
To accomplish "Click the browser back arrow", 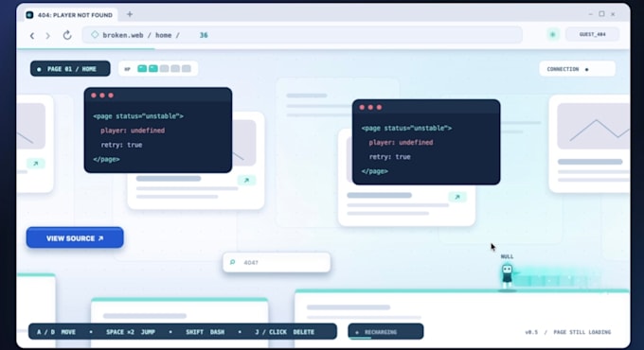I will [32, 36].
